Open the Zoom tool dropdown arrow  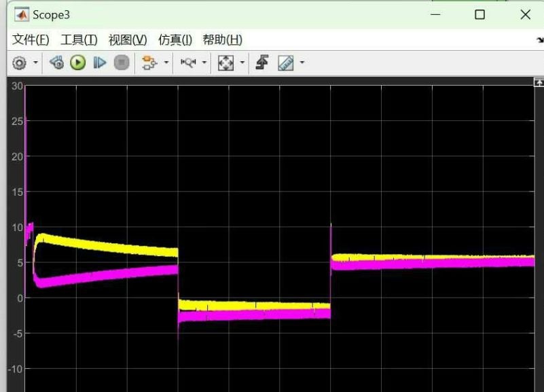[204, 63]
